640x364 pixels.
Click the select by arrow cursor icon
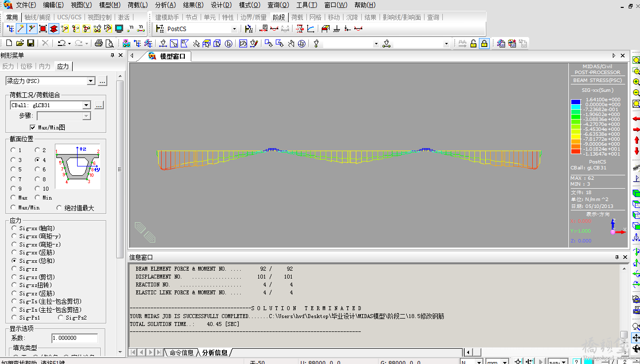pyautogui.click(x=196, y=43)
